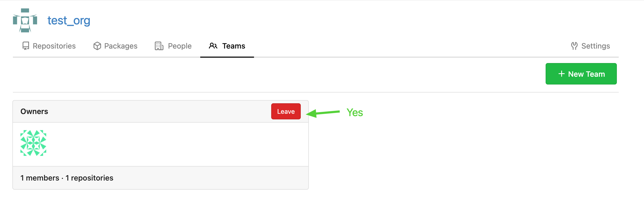This screenshot has height=213, width=644.
Task: Create a New Team
Action: 581,74
